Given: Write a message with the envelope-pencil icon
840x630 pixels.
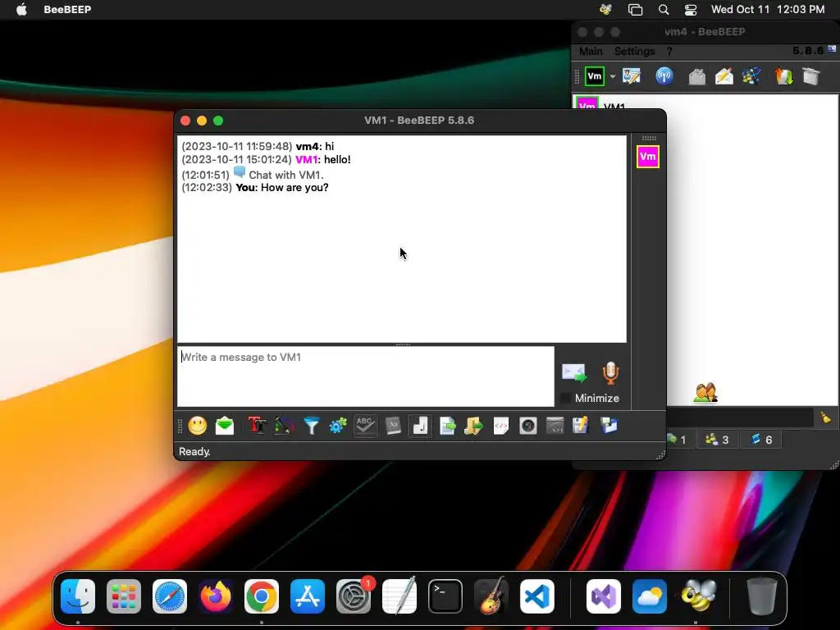Looking at the screenshot, I should (x=724, y=76).
